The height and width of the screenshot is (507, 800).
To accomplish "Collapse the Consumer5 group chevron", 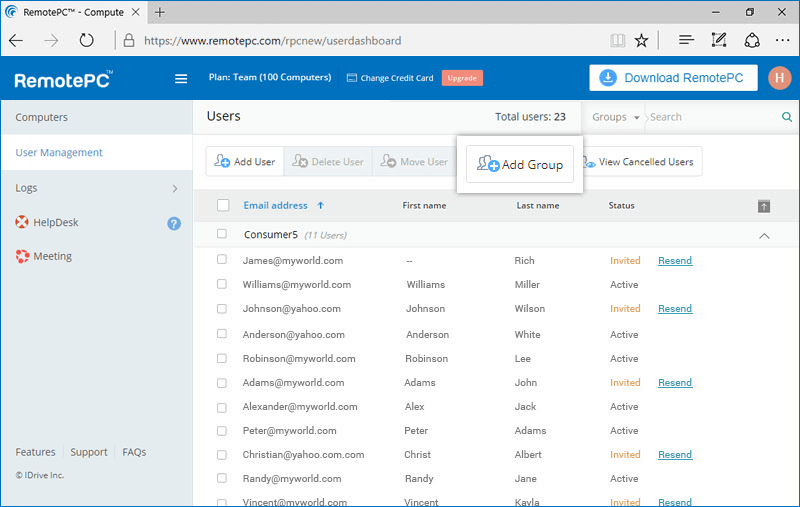I will (764, 236).
